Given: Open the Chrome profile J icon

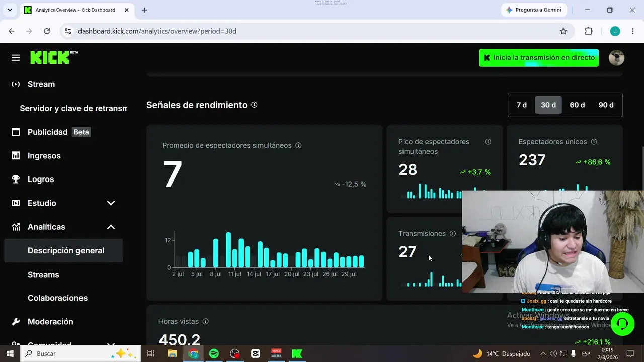Looking at the screenshot, I should click(x=615, y=31).
